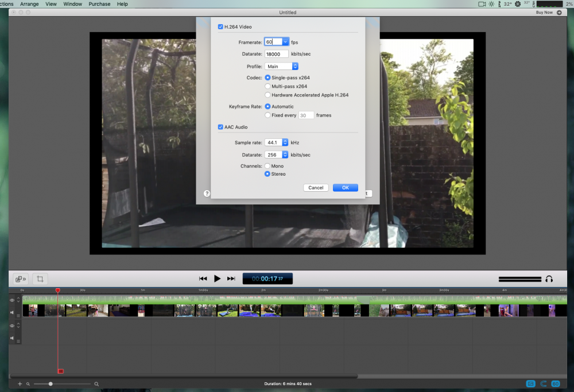Click the brightness sun icon in menu bar
The height and width of the screenshot is (392, 574).
pos(491,4)
